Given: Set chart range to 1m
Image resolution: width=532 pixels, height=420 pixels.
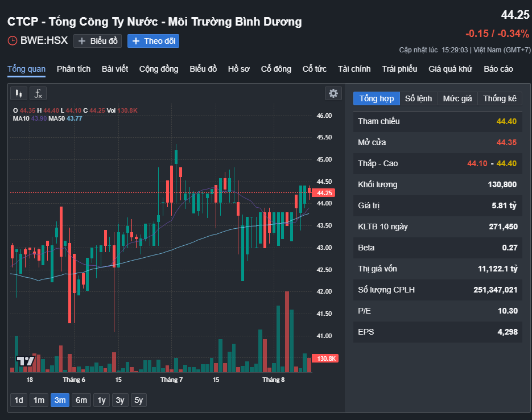Looking at the screenshot, I should (39, 400).
